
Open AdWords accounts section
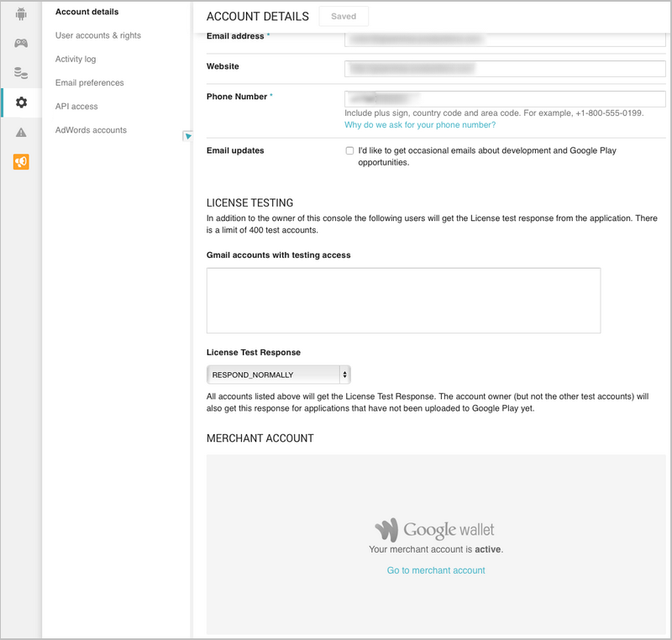pyautogui.click(x=91, y=130)
